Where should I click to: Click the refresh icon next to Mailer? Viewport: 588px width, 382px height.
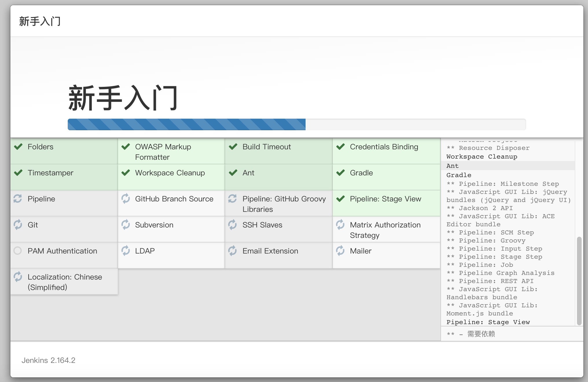pyautogui.click(x=340, y=251)
